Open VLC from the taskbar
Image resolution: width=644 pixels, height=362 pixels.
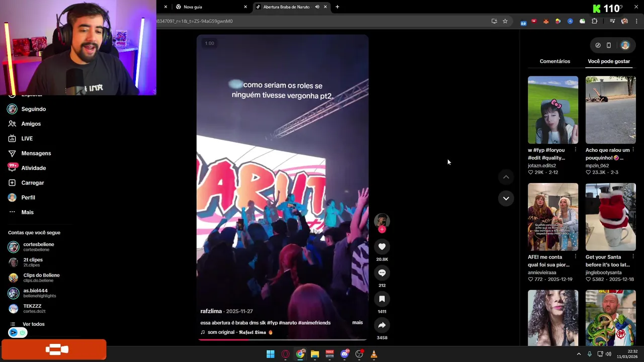click(x=374, y=354)
